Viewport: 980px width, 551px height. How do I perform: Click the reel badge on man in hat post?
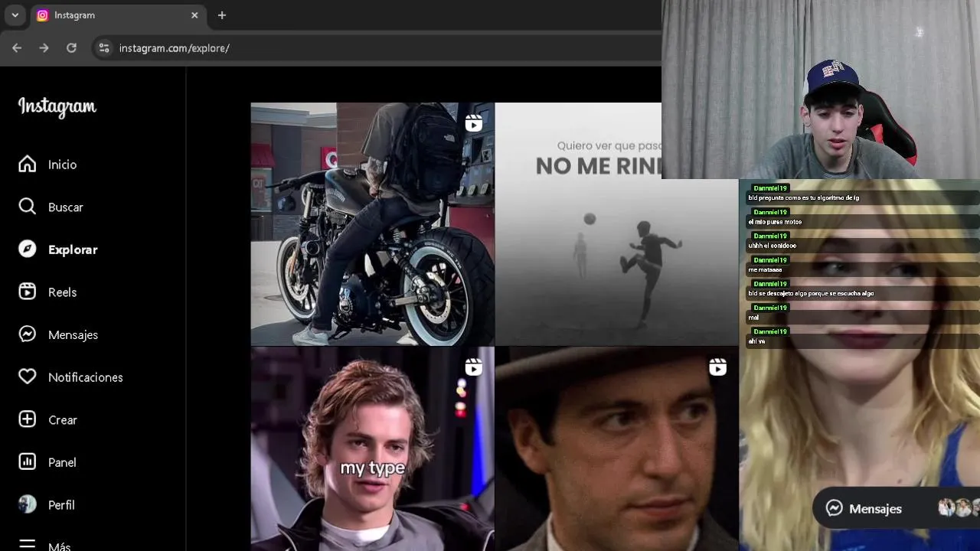pos(717,368)
